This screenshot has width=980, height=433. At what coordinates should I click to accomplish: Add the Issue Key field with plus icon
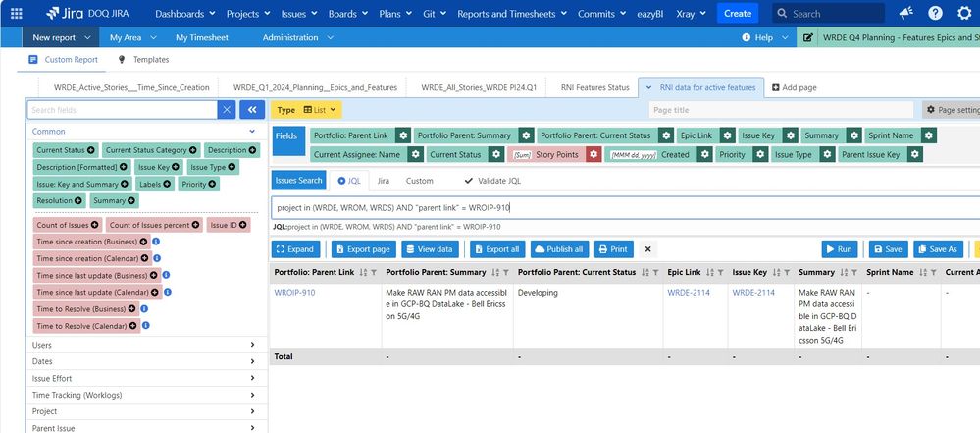[176, 167]
